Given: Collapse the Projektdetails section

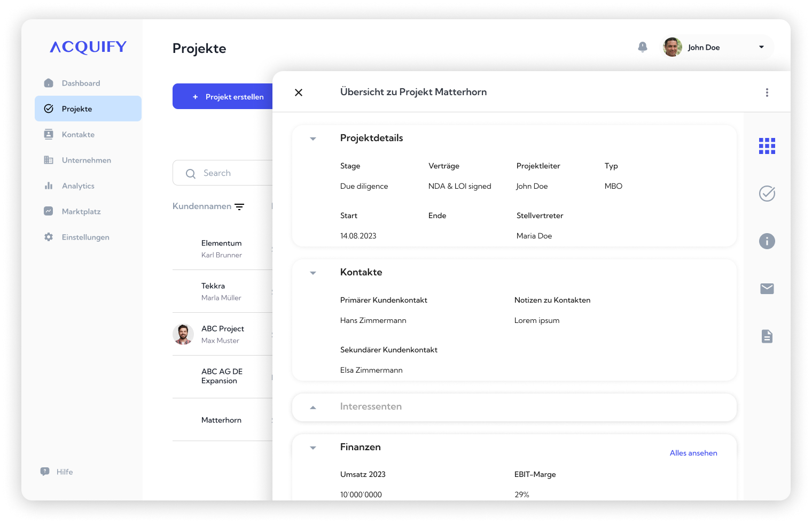Looking at the screenshot, I should [x=313, y=138].
